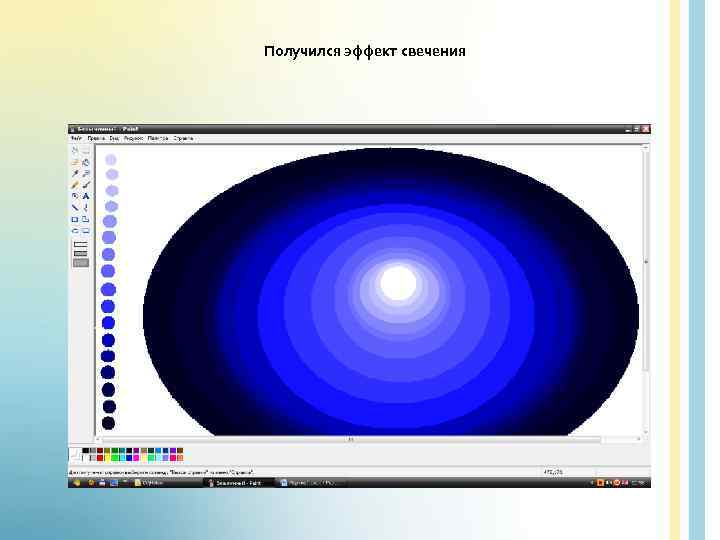Click the first Quick Launch icon near Start
The height and width of the screenshot is (540, 720).
coord(92,483)
